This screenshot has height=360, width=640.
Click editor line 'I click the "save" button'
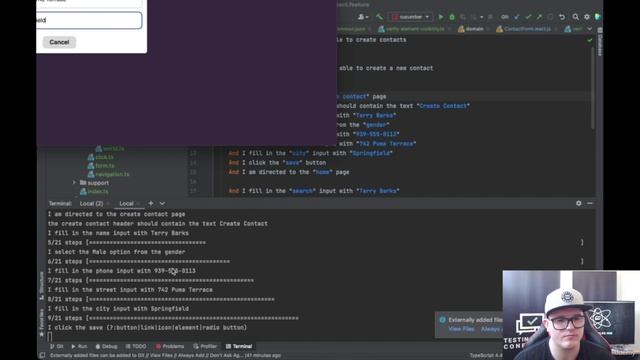(x=277, y=162)
